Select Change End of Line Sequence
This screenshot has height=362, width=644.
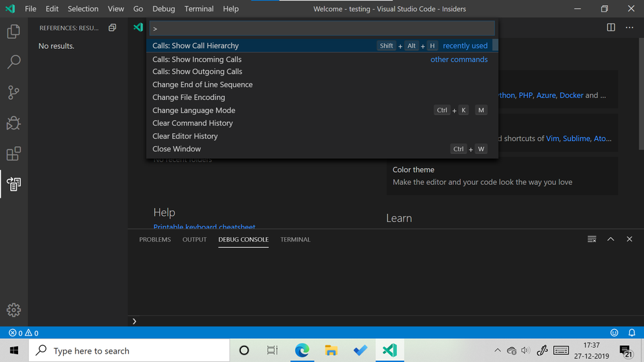[x=322, y=84]
